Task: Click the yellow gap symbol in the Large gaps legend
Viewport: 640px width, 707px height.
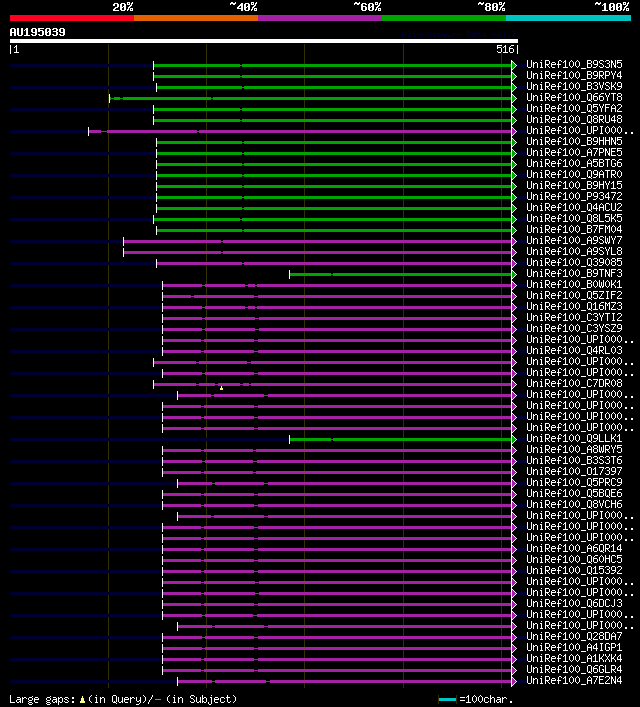Action: click(x=82, y=700)
